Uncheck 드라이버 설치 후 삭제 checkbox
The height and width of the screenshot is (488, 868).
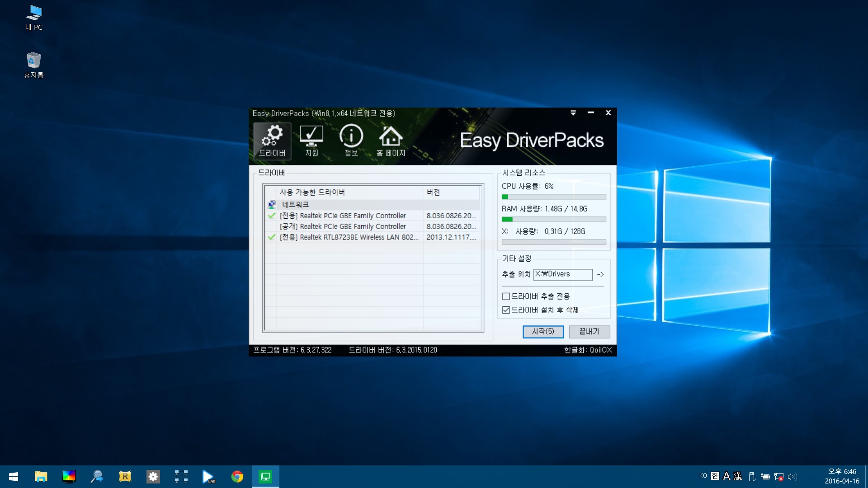click(506, 310)
